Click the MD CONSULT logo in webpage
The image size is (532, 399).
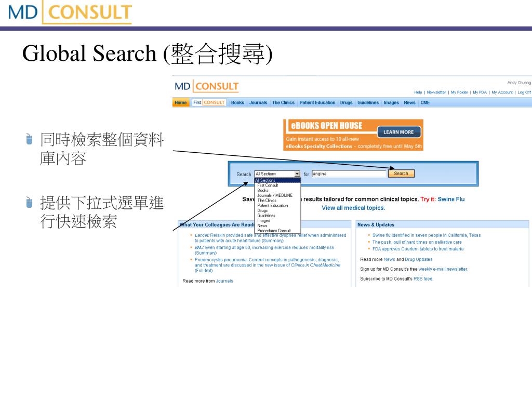tap(207, 86)
